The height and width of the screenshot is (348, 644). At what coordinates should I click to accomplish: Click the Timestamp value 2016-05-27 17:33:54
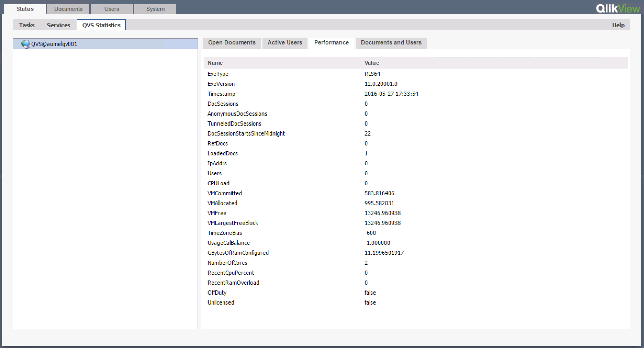tap(391, 94)
